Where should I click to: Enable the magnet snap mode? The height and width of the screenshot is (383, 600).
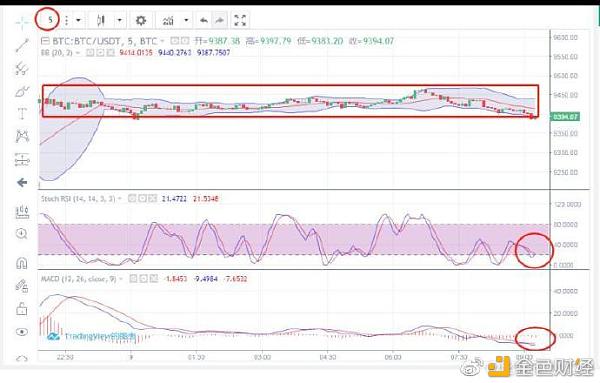click(22, 263)
